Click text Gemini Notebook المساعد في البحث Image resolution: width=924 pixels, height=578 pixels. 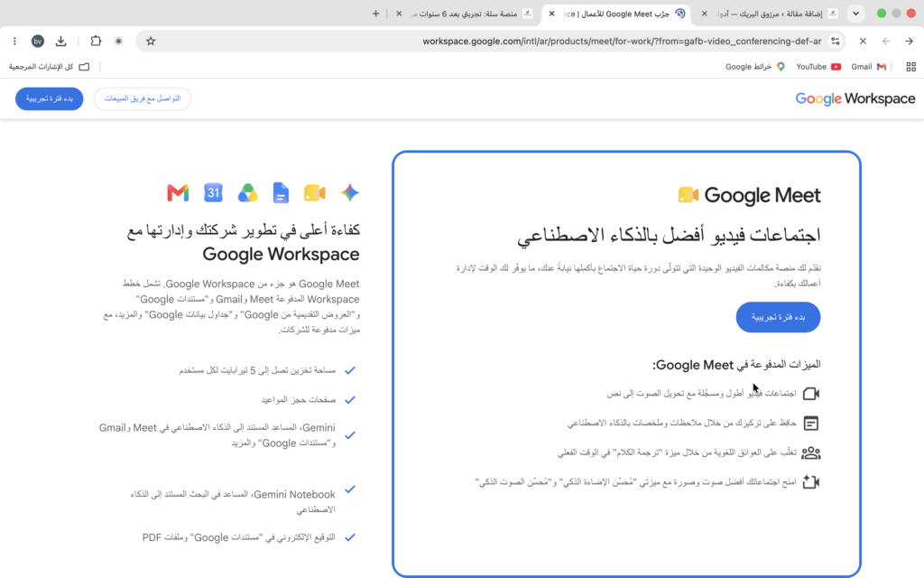[x=233, y=501]
